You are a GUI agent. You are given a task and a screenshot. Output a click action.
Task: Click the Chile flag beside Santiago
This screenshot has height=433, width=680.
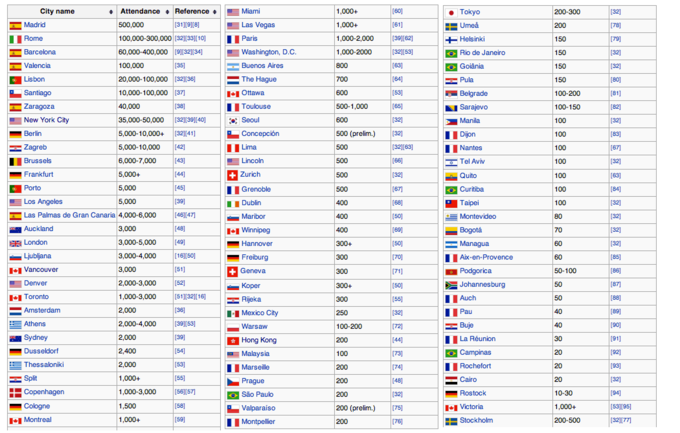(15, 93)
